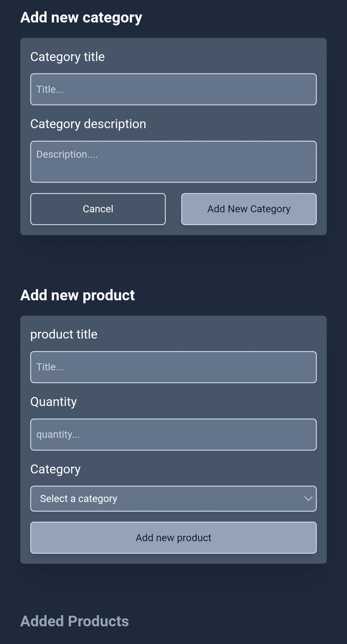Focus the product title input field
Screen dimensions: 347x644
pos(173,367)
